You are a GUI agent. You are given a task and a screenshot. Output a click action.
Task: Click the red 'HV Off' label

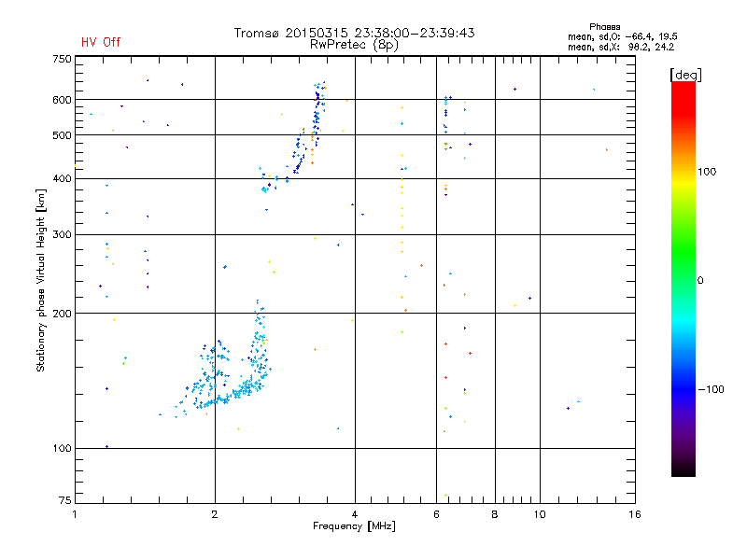(x=101, y=42)
